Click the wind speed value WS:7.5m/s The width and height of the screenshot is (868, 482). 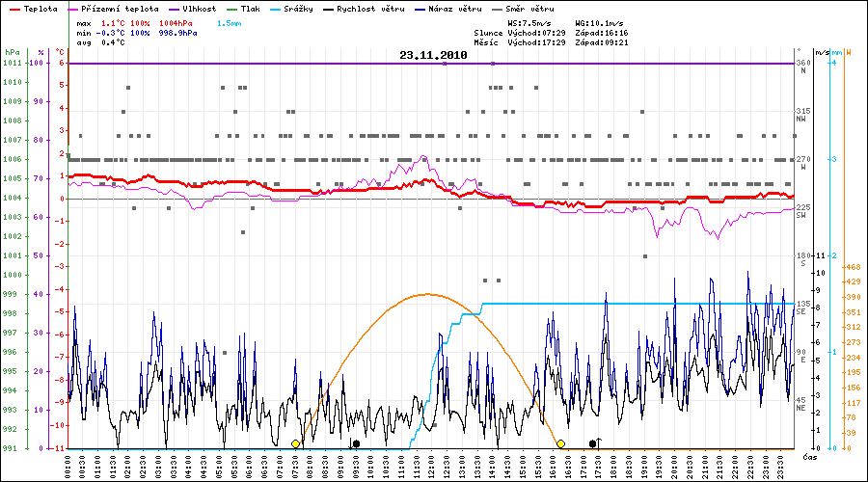point(529,24)
